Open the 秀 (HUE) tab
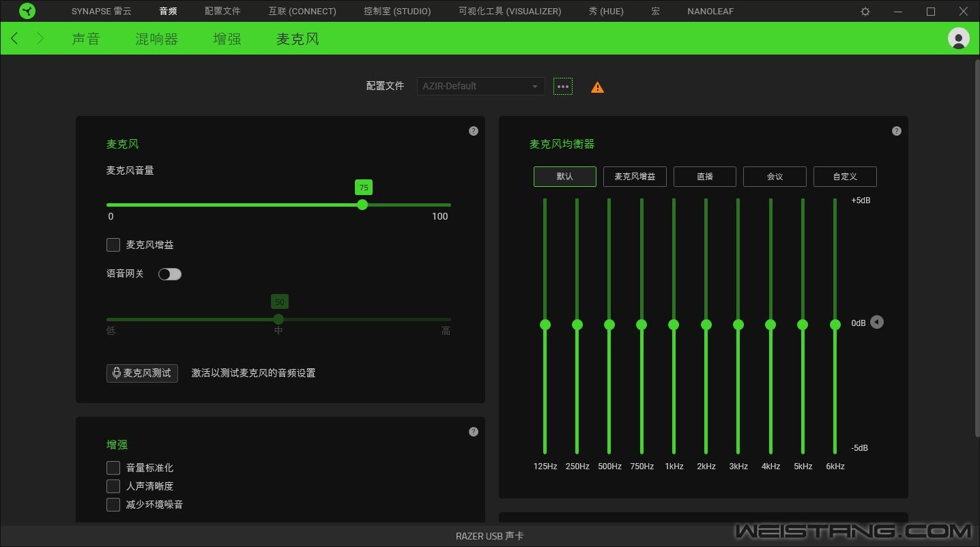980x547 pixels. [606, 12]
